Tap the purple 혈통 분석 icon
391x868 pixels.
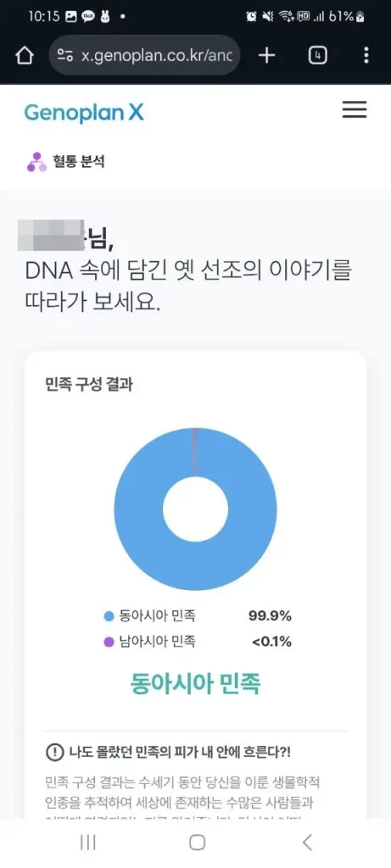click(36, 162)
